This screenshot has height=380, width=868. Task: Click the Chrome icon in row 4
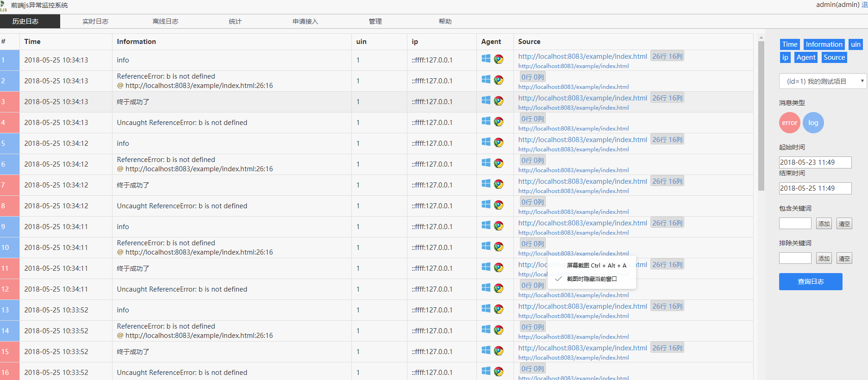(499, 121)
